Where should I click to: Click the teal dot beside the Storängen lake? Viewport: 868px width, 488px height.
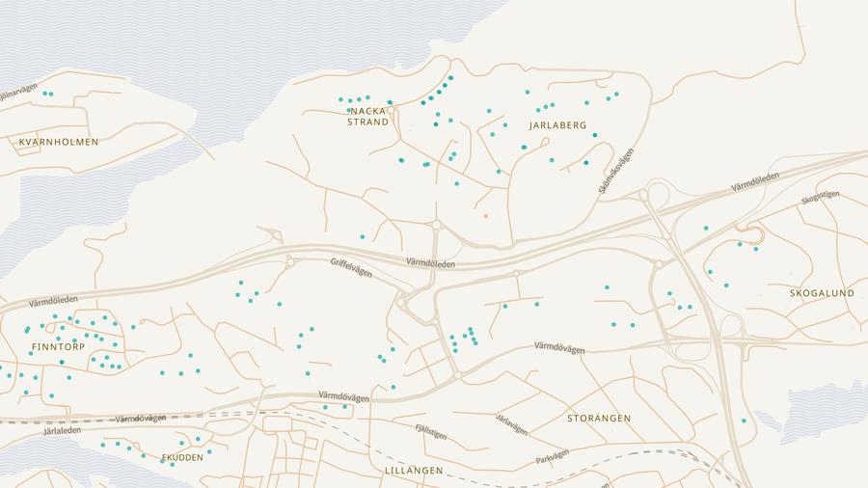(x=744, y=420)
